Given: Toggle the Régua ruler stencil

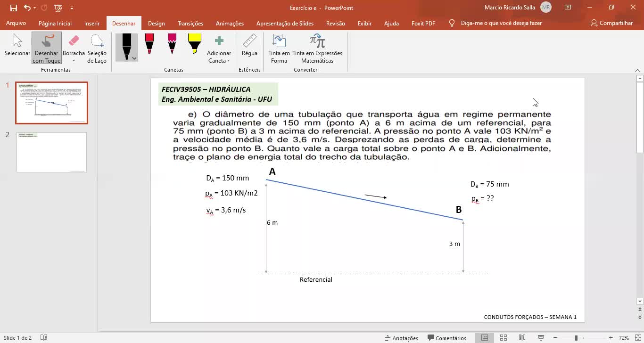Looking at the screenshot, I should (249, 46).
